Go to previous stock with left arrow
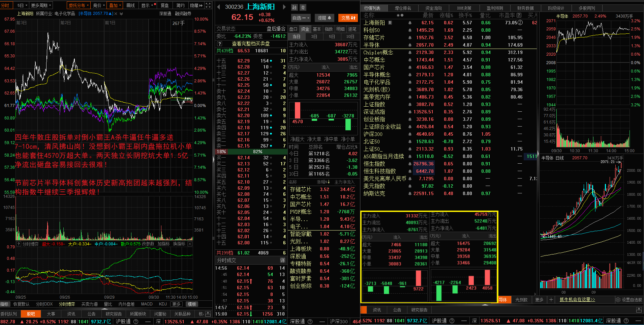 click(x=218, y=7)
